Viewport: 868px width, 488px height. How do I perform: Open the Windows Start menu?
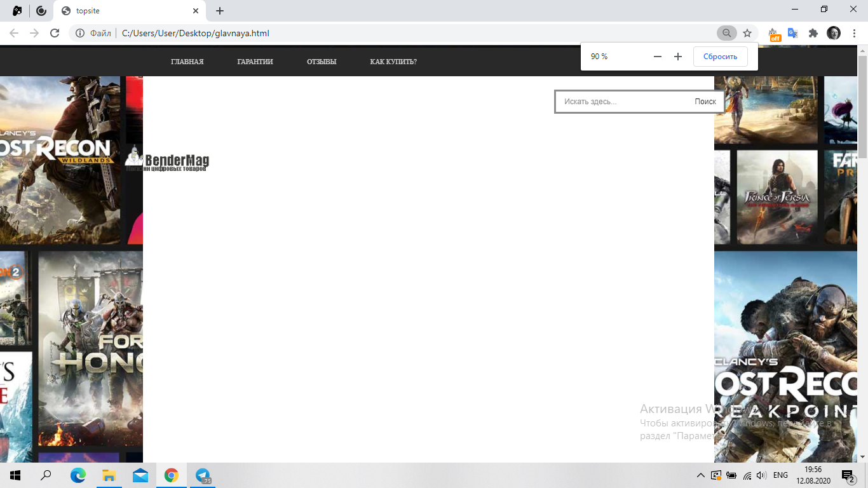15,475
